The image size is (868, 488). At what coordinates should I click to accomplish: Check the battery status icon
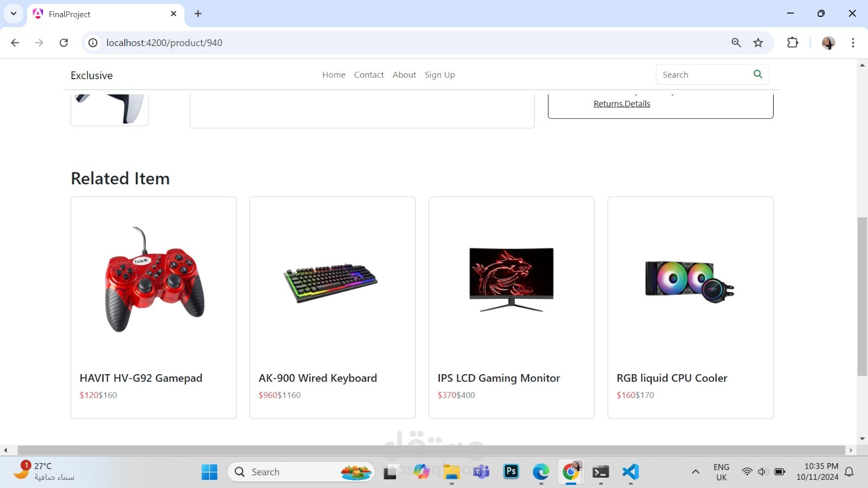pos(780,472)
